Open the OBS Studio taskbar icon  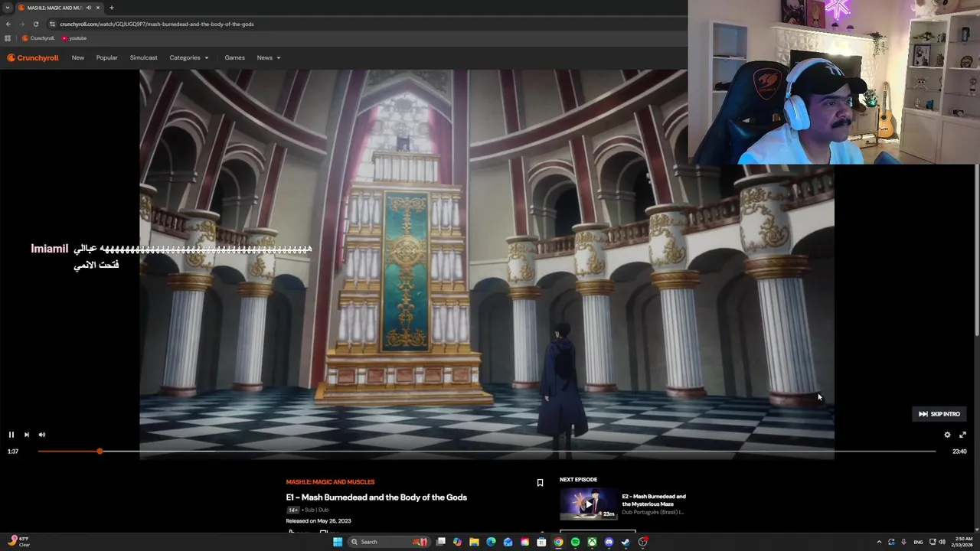click(643, 542)
